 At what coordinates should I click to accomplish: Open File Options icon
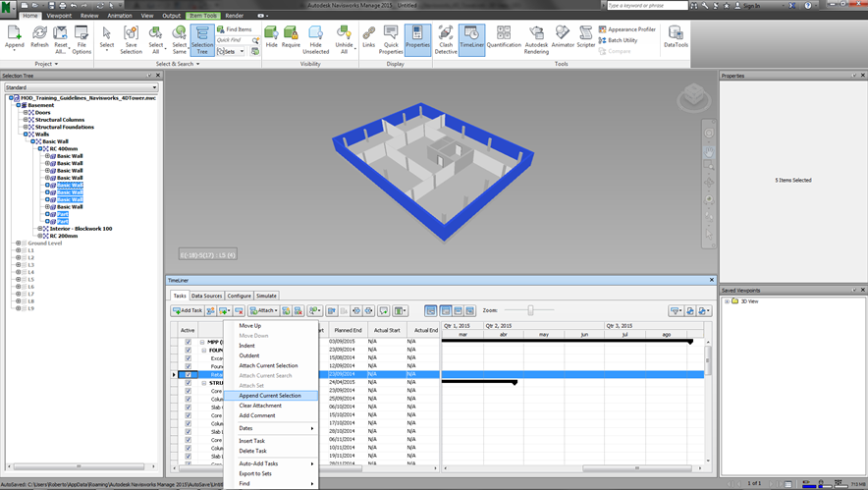click(x=81, y=39)
